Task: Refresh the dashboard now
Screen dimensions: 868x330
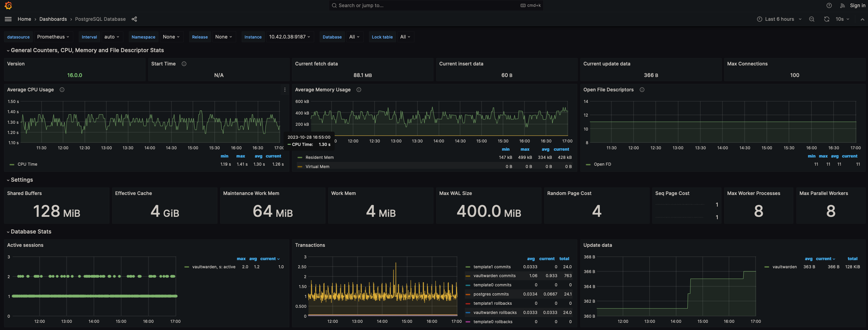Action: (x=827, y=19)
